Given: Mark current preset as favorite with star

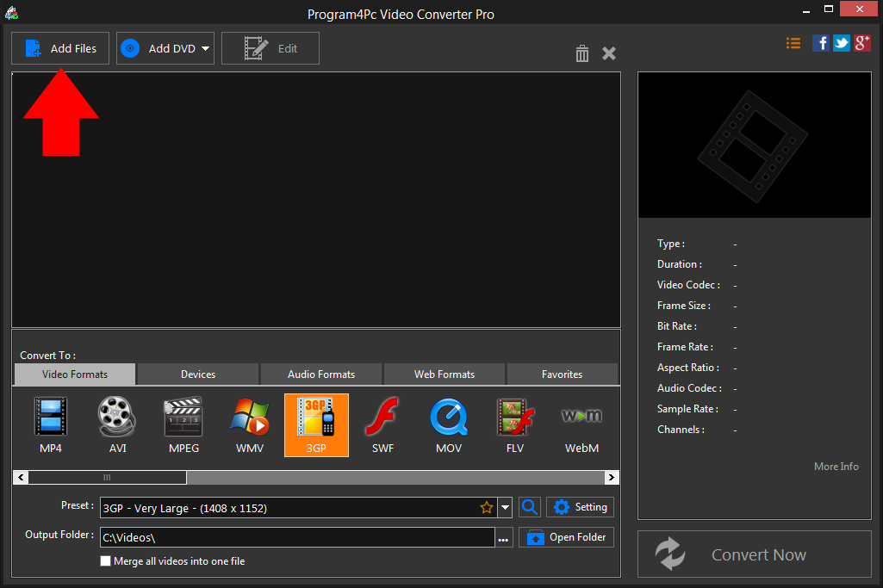Looking at the screenshot, I should [x=487, y=507].
